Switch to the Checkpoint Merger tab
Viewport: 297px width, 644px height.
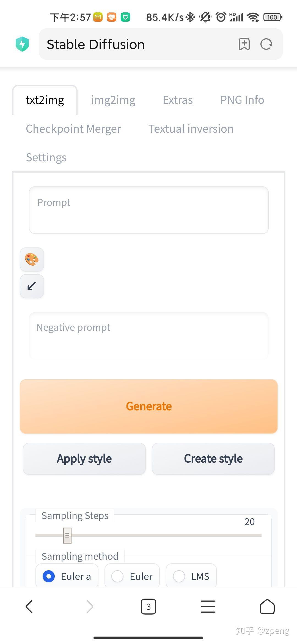pos(73,129)
